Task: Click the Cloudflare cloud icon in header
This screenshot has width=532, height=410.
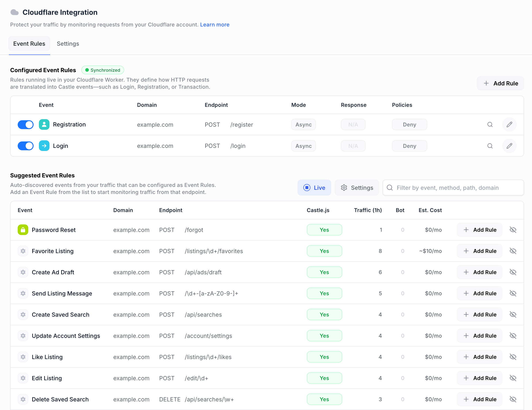Action: coord(15,12)
